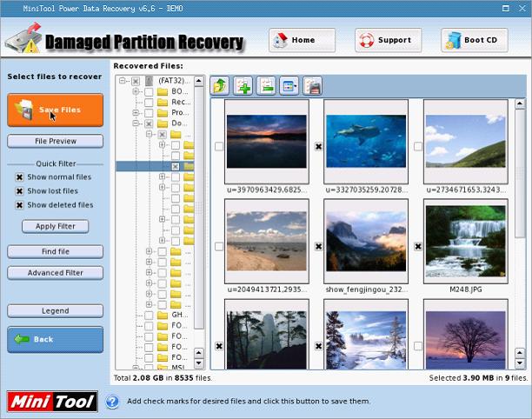The height and width of the screenshot is (419, 532).
Task: Select M248.JPG waterfall thumbnail
Action: [466, 241]
